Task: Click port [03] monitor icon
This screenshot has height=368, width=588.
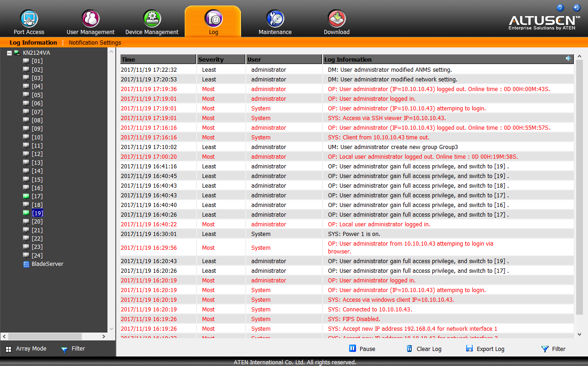Action: tap(26, 78)
